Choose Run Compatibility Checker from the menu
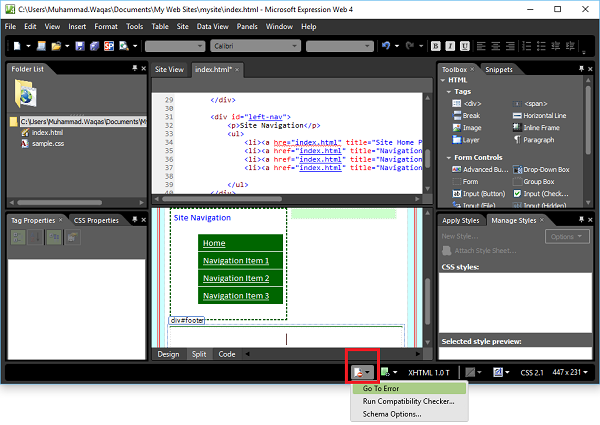 tap(407, 400)
